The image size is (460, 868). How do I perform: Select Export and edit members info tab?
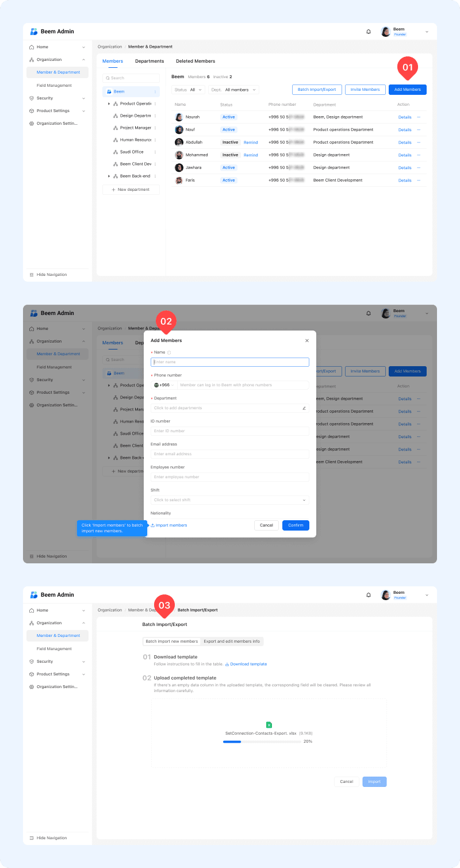point(232,642)
